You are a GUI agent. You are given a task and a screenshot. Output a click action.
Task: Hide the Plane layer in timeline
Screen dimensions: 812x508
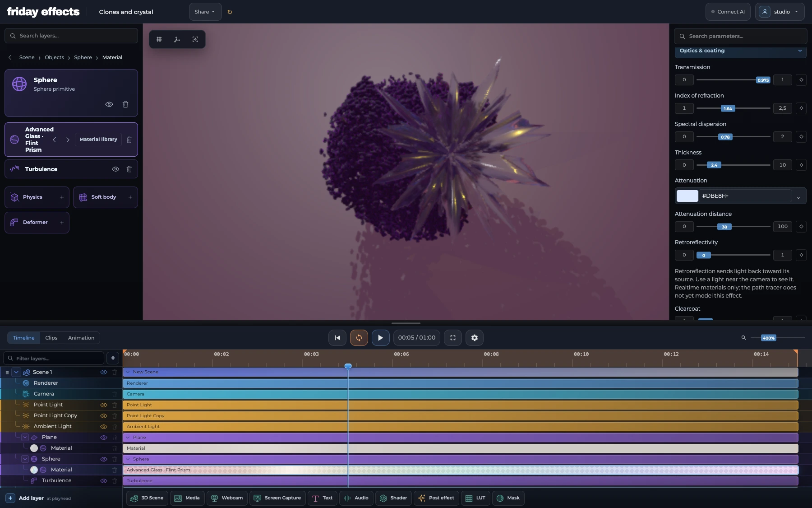[103, 438]
